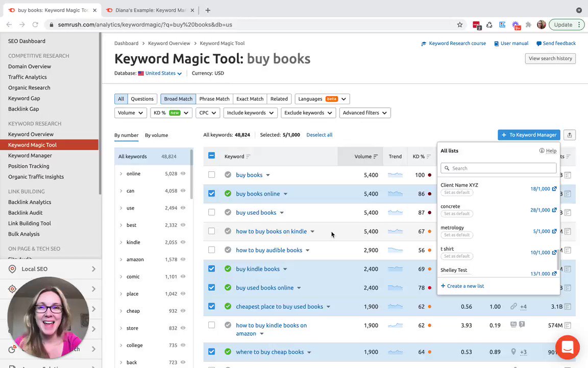Image resolution: width=588 pixels, height=368 pixels.
Task: Click View search history button
Action: tap(550, 59)
